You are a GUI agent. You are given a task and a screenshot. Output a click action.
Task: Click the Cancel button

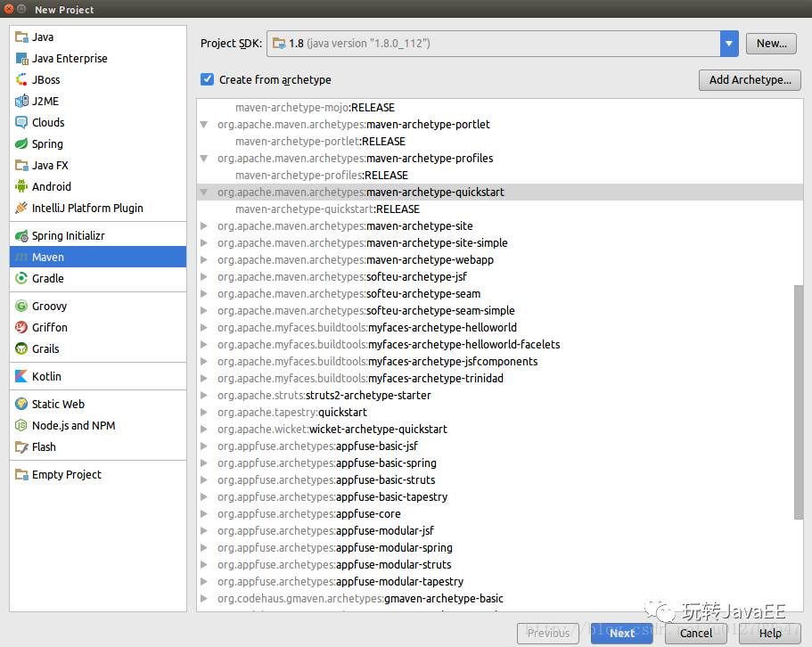coord(695,633)
